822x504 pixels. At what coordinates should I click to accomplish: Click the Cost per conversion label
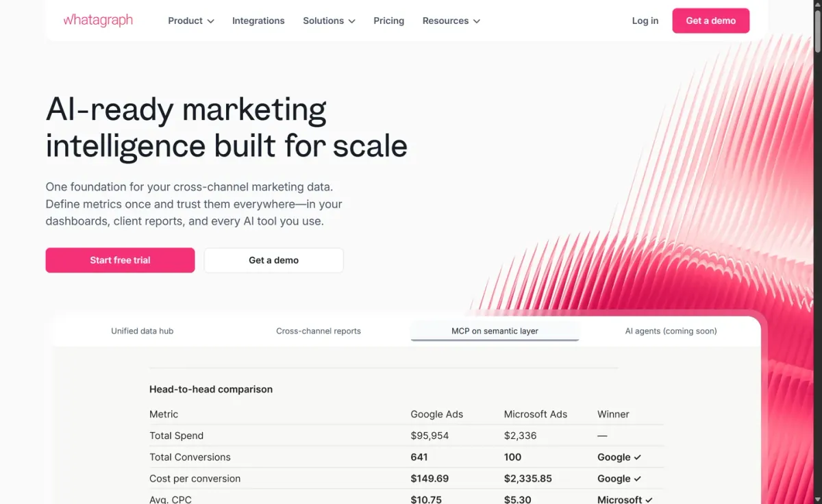(195, 479)
